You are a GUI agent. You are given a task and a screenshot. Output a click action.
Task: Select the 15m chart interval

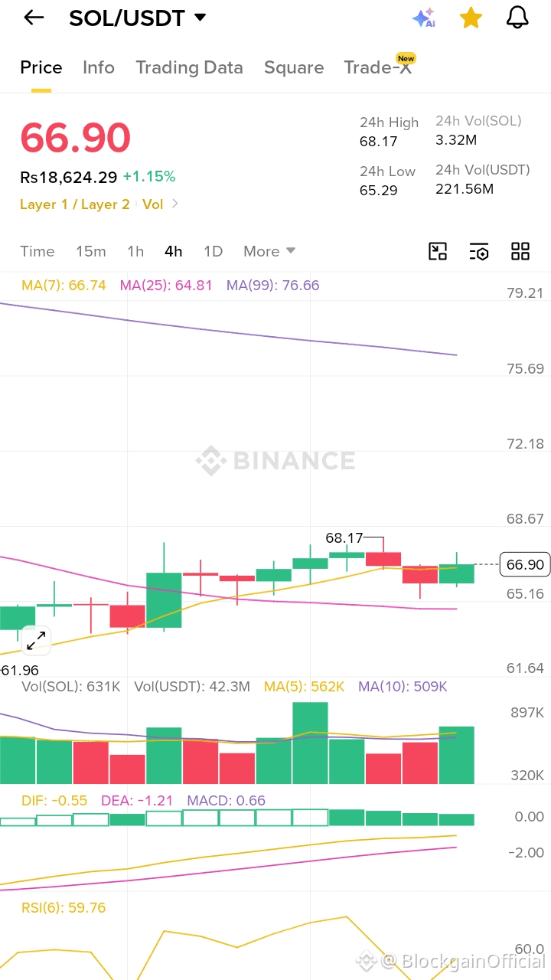91,251
